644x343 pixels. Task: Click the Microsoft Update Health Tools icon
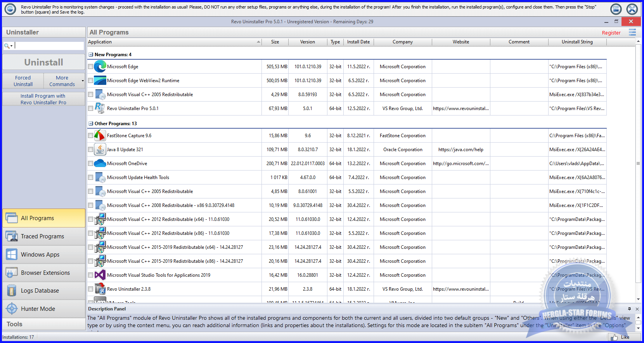coord(100,178)
